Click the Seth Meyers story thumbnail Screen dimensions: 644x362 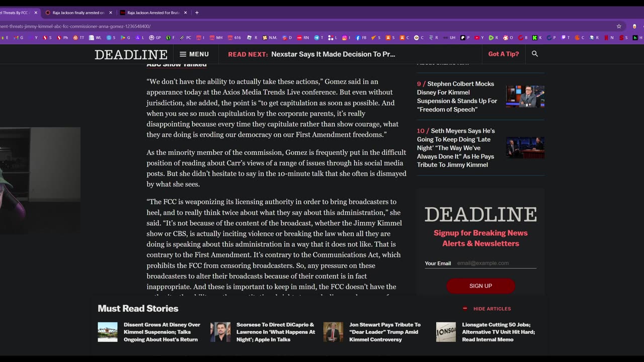click(525, 148)
